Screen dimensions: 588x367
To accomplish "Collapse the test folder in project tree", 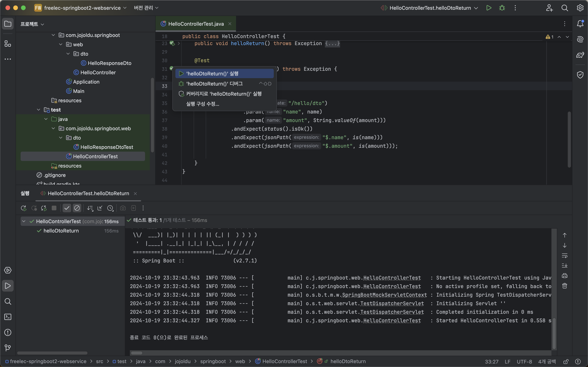I will click(38, 110).
